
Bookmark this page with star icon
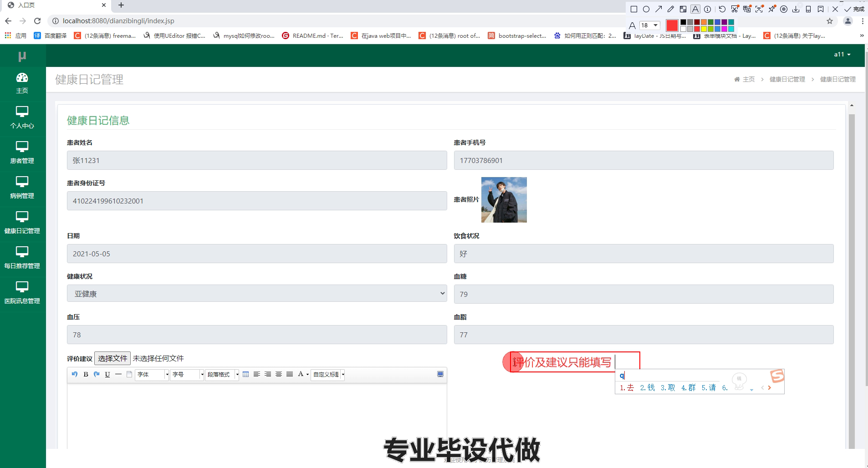830,21
